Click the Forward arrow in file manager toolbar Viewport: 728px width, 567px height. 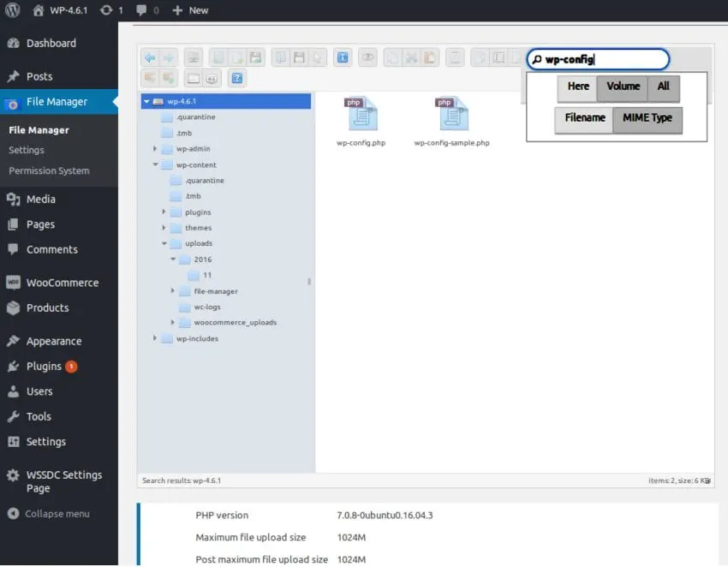169,57
